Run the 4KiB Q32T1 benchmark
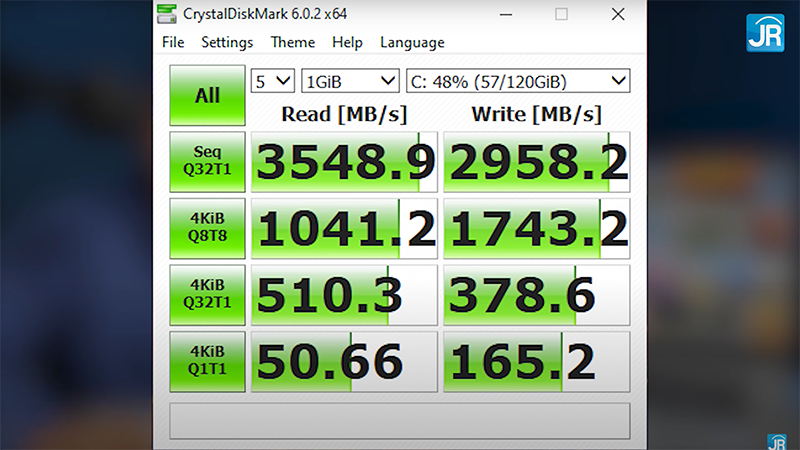This screenshot has height=450, width=800. [x=207, y=295]
